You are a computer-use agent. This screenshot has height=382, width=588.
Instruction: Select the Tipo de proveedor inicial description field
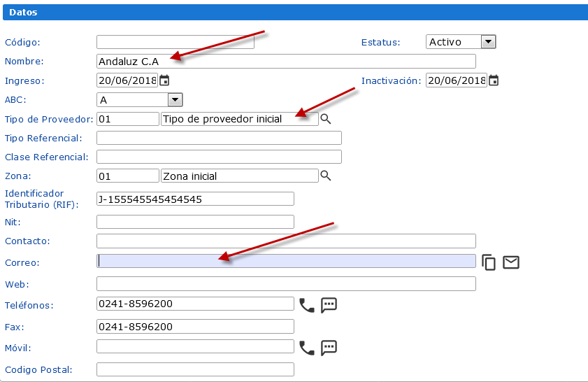(240, 119)
